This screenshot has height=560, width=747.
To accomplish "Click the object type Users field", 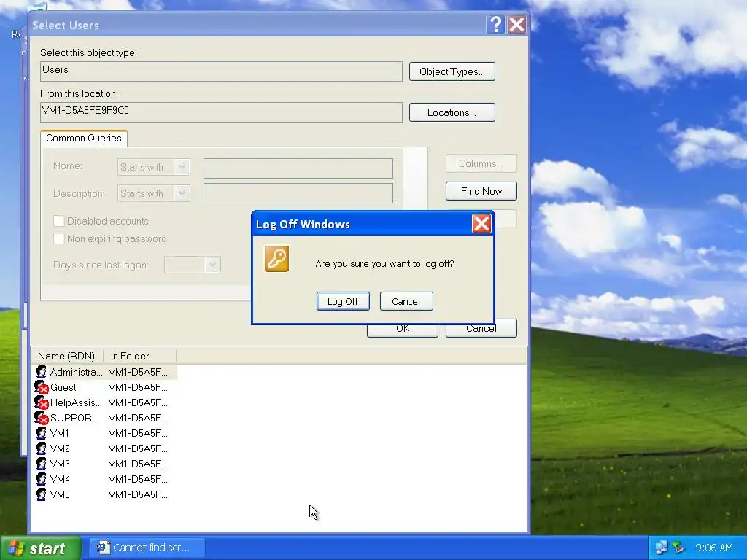I will tap(222, 71).
